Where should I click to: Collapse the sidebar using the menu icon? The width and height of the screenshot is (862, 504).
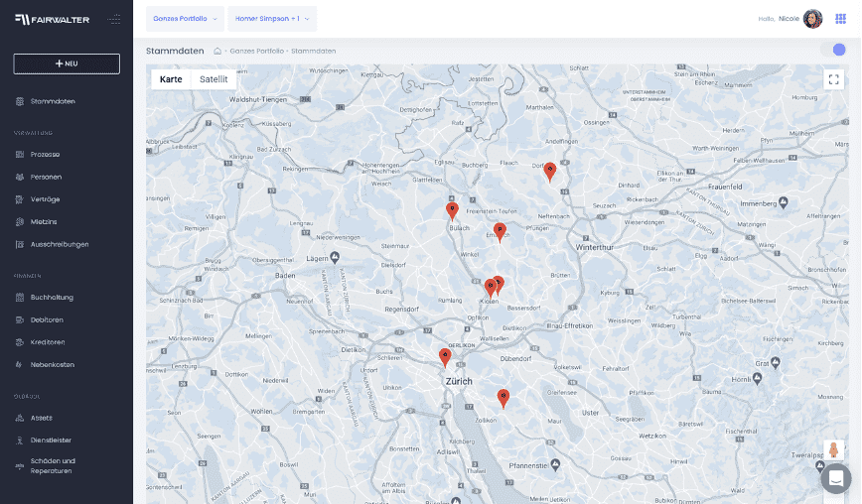pyautogui.click(x=114, y=19)
